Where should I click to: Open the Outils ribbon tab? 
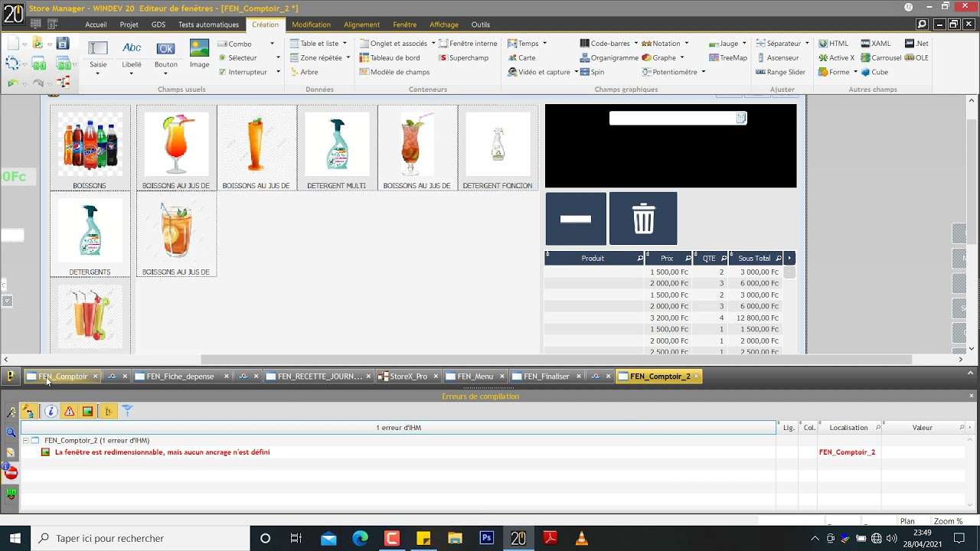(x=481, y=24)
